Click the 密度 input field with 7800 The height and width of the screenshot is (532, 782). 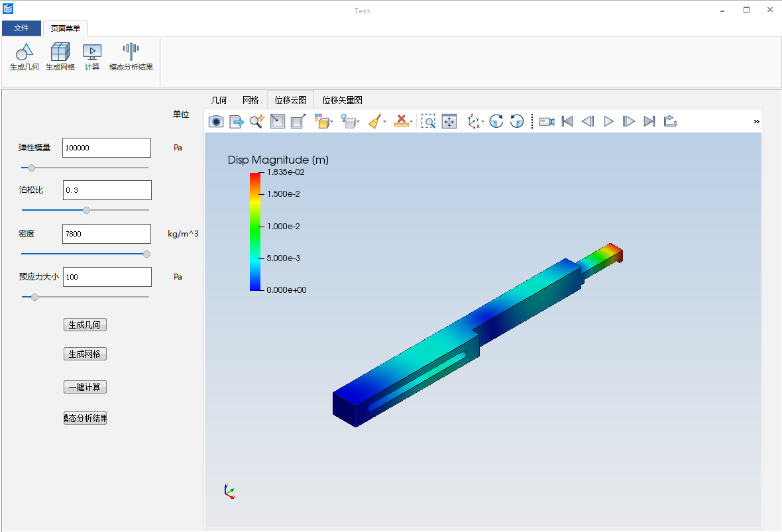coord(107,233)
